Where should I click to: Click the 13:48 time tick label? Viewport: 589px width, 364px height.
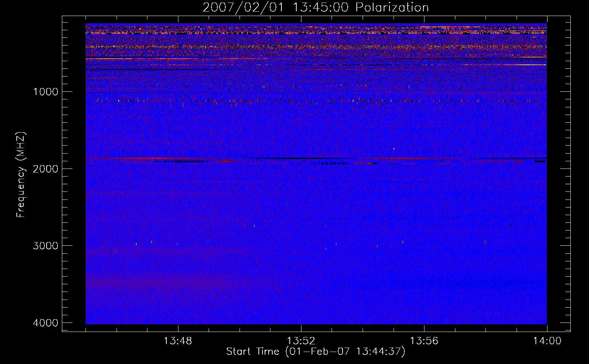pos(178,341)
